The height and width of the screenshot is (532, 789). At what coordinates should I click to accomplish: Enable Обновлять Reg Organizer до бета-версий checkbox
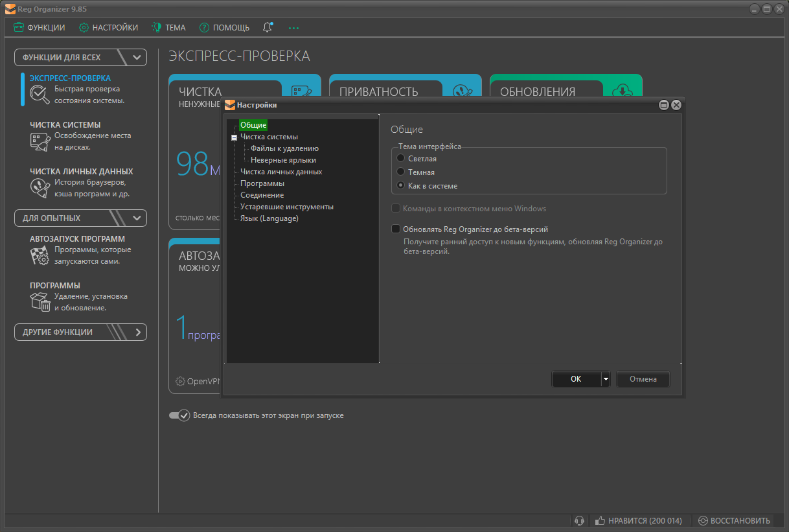click(396, 229)
